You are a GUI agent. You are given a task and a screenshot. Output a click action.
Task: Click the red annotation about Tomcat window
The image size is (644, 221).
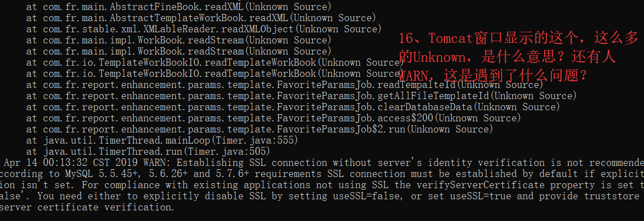(x=519, y=57)
